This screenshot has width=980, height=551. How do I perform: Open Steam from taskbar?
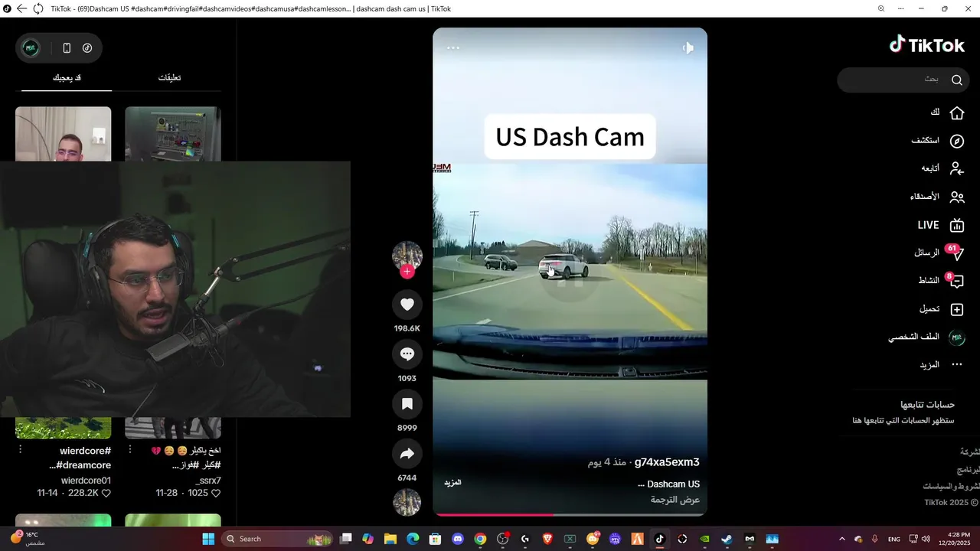[727, 539]
